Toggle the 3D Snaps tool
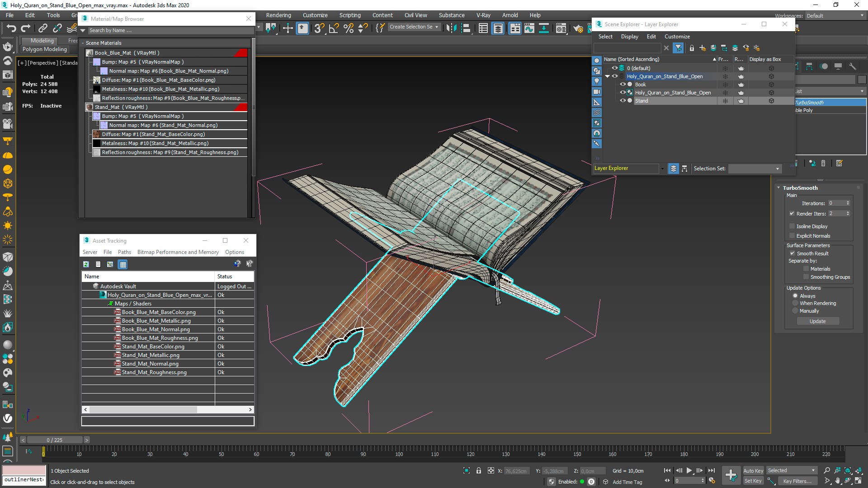The image size is (868, 488). (x=319, y=28)
